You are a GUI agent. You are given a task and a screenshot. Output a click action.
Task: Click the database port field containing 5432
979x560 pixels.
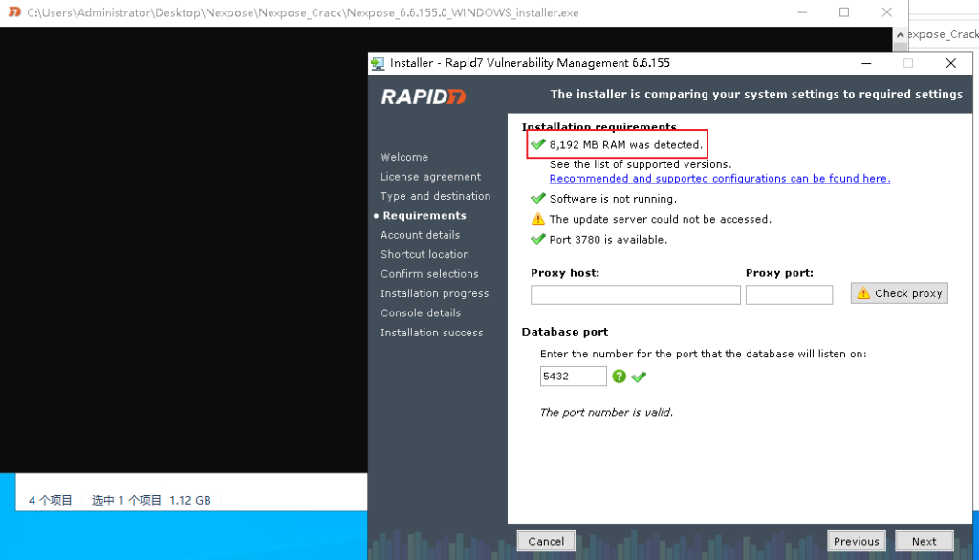coord(574,376)
